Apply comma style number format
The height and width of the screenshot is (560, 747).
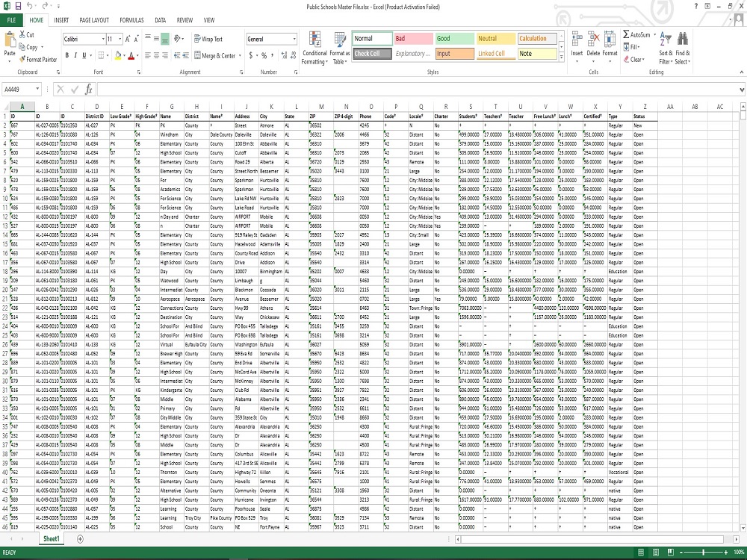[272, 56]
